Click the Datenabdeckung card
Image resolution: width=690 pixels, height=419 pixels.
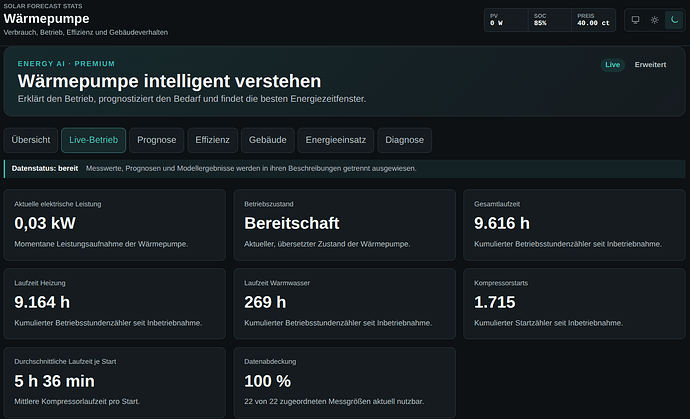click(x=345, y=382)
